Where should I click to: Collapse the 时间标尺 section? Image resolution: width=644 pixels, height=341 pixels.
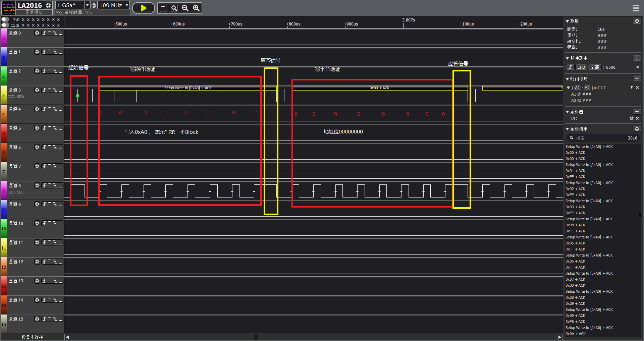(x=567, y=79)
